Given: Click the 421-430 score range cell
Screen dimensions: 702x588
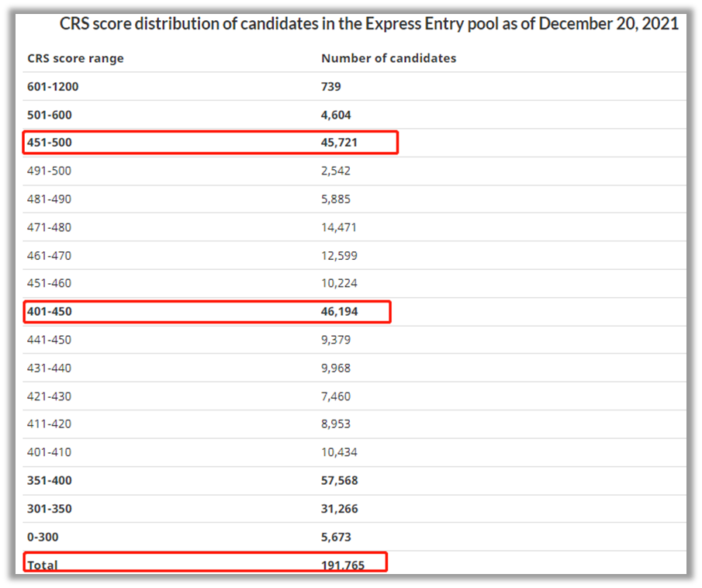Looking at the screenshot, I should (x=49, y=396).
